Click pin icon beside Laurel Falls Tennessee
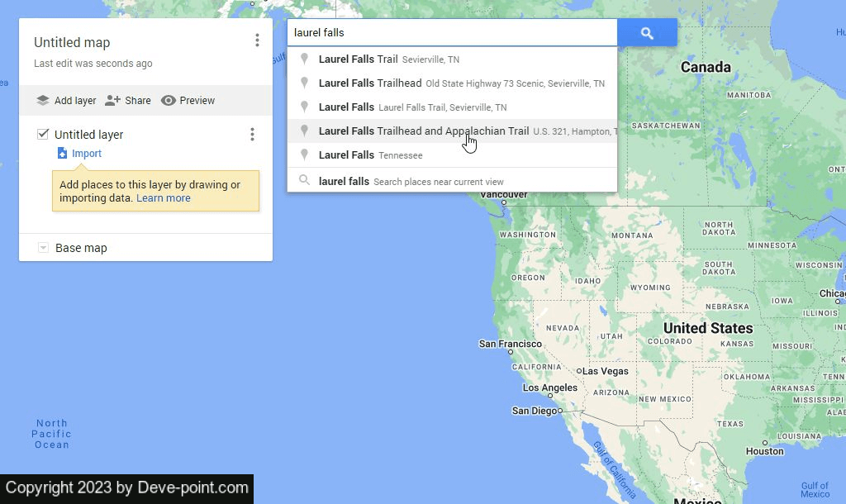Image resolution: width=846 pixels, height=504 pixels. click(304, 155)
